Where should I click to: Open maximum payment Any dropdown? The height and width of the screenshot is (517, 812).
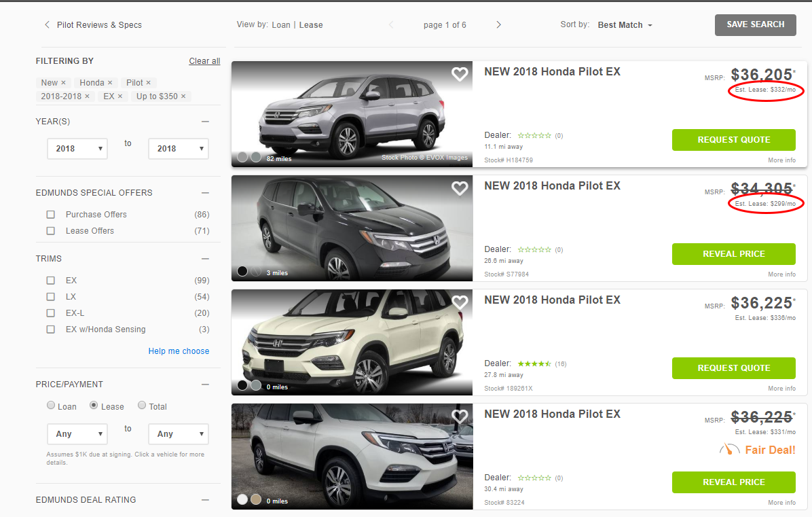(x=178, y=434)
